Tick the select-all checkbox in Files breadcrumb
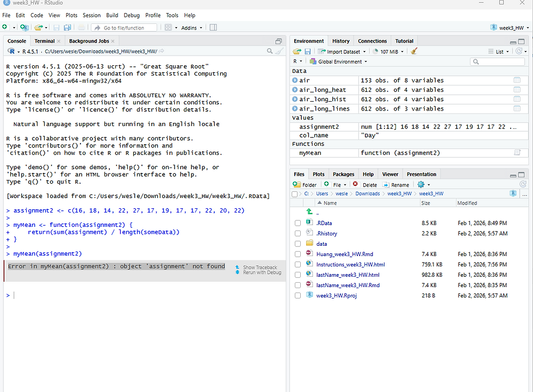533x392 pixels. click(295, 194)
